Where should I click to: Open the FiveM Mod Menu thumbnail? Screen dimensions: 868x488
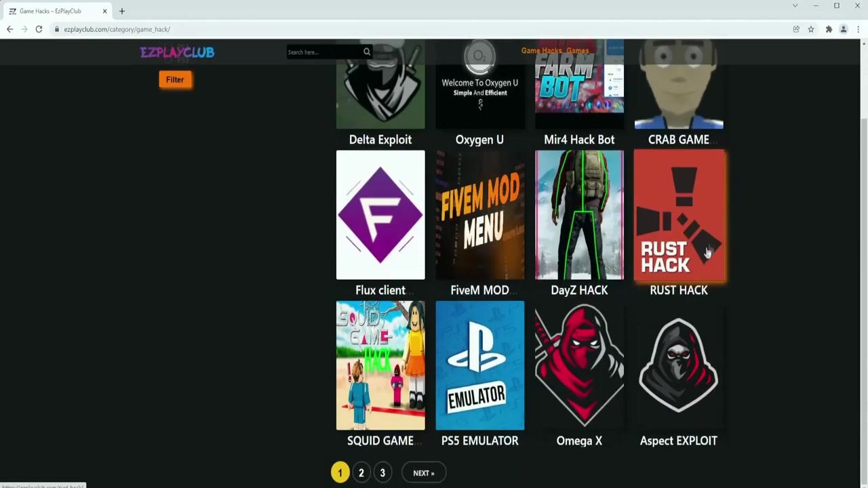[x=480, y=215]
